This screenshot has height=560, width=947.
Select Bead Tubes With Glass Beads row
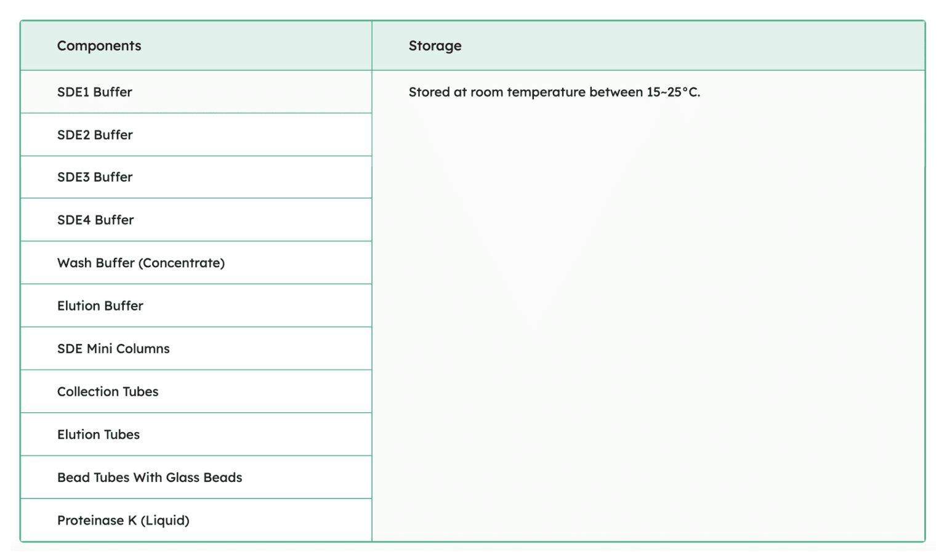click(x=150, y=478)
